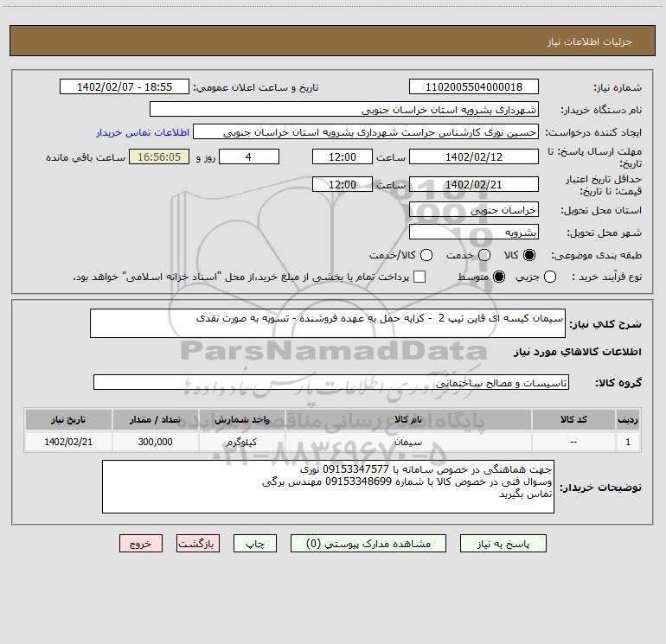
Task: Click the response deadline date 1402/02/12
Action: [474, 157]
